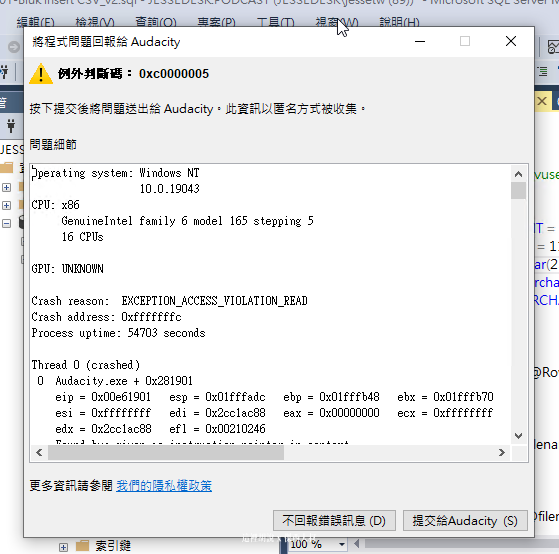Open the 我們的隱私權政策 privacy policy link

164,486
